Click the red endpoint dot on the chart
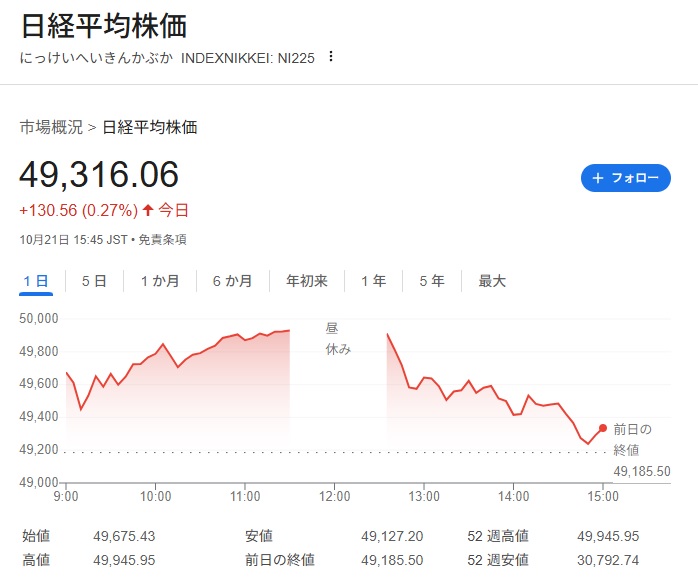The height and width of the screenshot is (584, 698). click(602, 428)
